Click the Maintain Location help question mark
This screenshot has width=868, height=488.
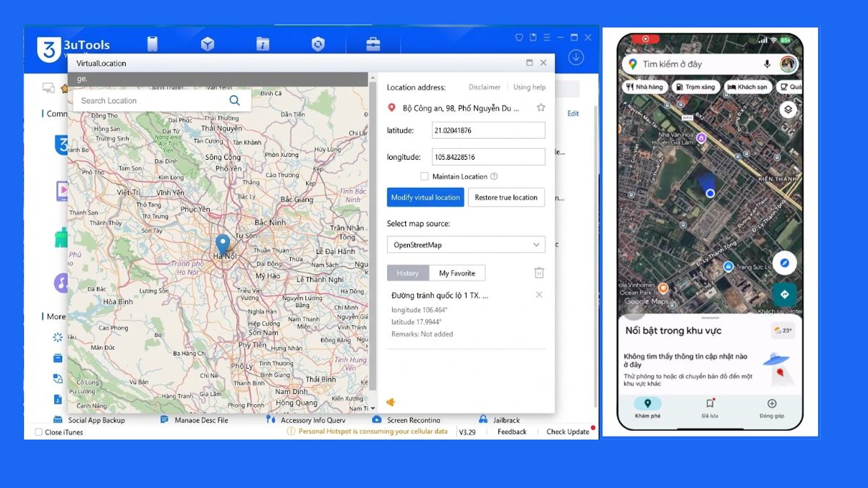494,176
